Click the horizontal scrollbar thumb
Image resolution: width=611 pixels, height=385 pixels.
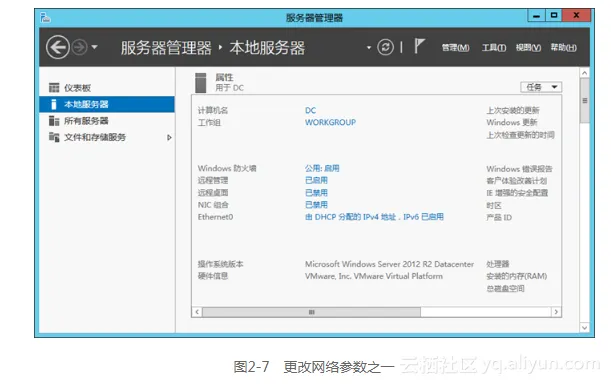[311, 312]
